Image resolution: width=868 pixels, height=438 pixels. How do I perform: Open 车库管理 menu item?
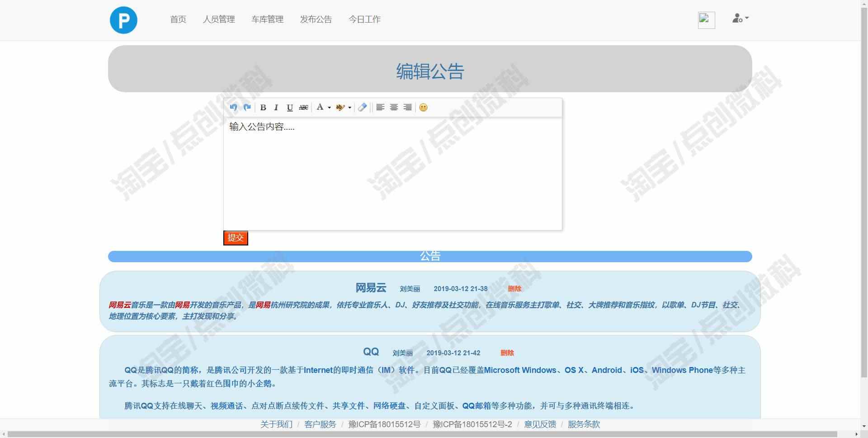tap(268, 19)
